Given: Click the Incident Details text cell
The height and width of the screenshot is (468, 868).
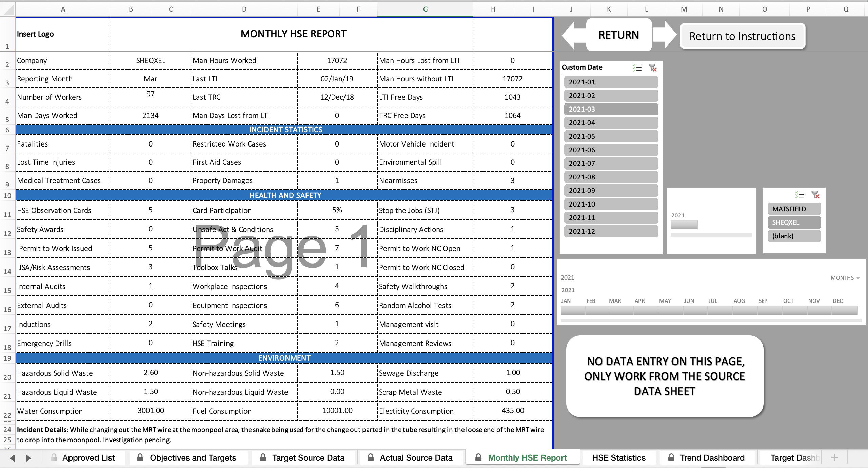Looking at the screenshot, I should tap(284, 435).
